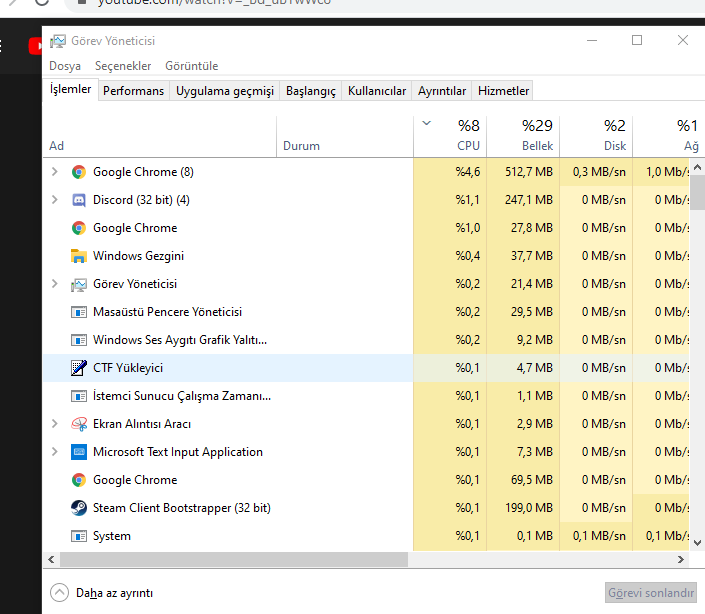Screen dimensions: 705x614
Task: Open the Seçenekler menu
Action: click(123, 66)
